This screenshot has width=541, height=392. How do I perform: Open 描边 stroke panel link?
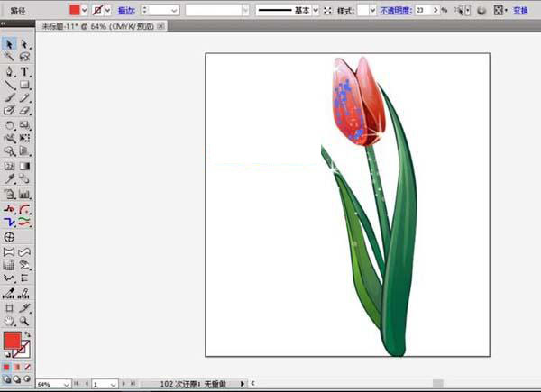(126, 11)
